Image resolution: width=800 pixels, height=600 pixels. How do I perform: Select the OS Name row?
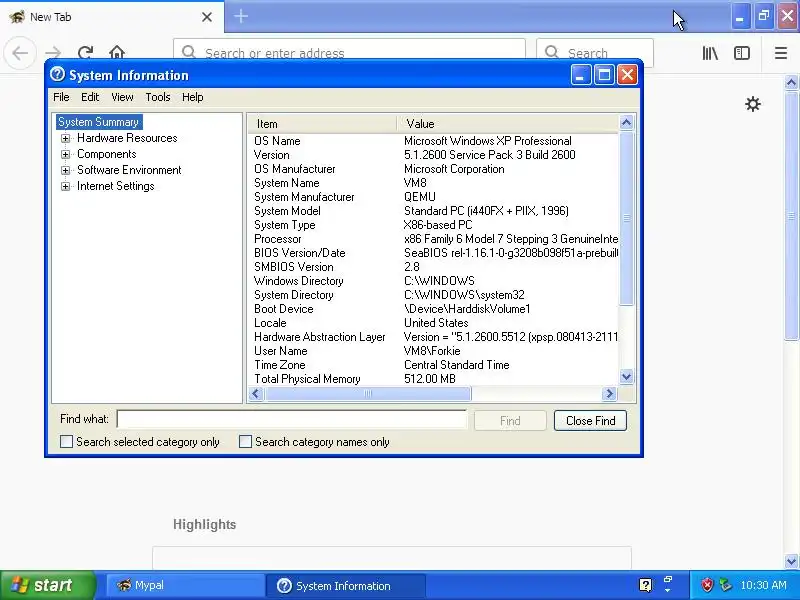click(x=434, y=141)
